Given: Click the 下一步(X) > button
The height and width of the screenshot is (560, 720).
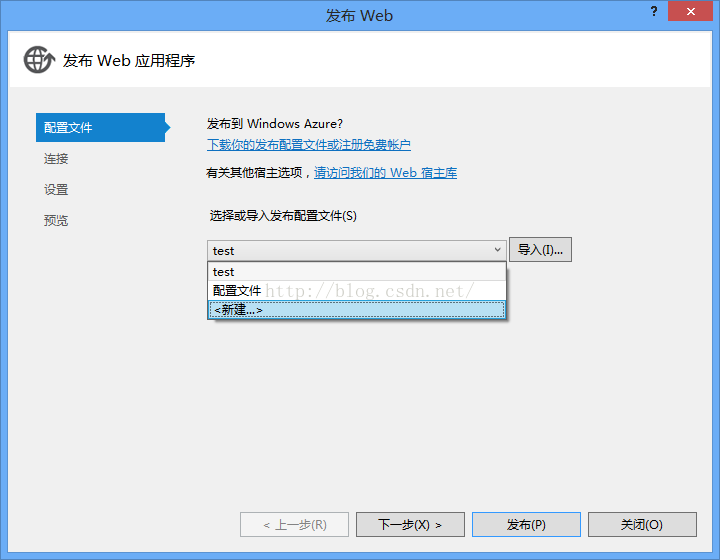Looking at the screenshot, I should tap(410, 524).
